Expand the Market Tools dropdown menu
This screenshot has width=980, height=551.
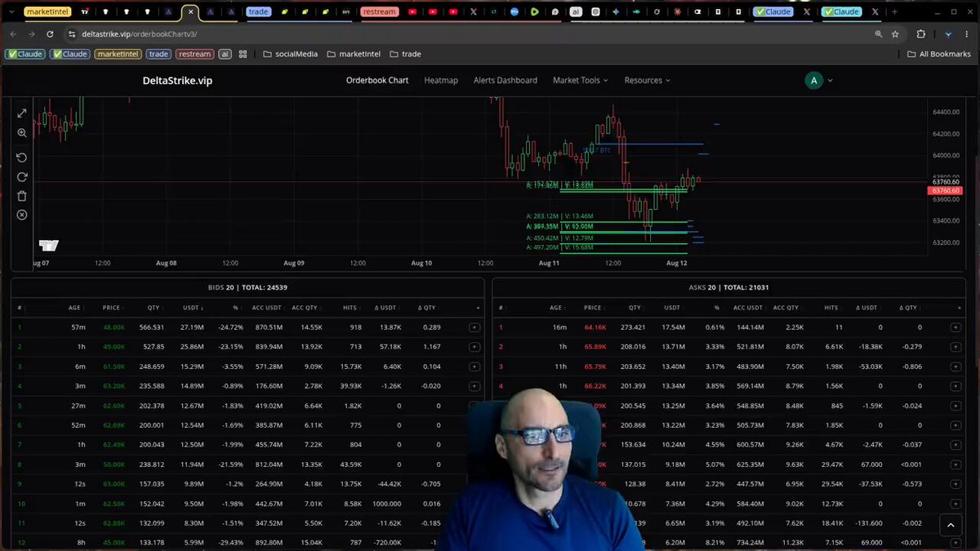coord(581,80)
